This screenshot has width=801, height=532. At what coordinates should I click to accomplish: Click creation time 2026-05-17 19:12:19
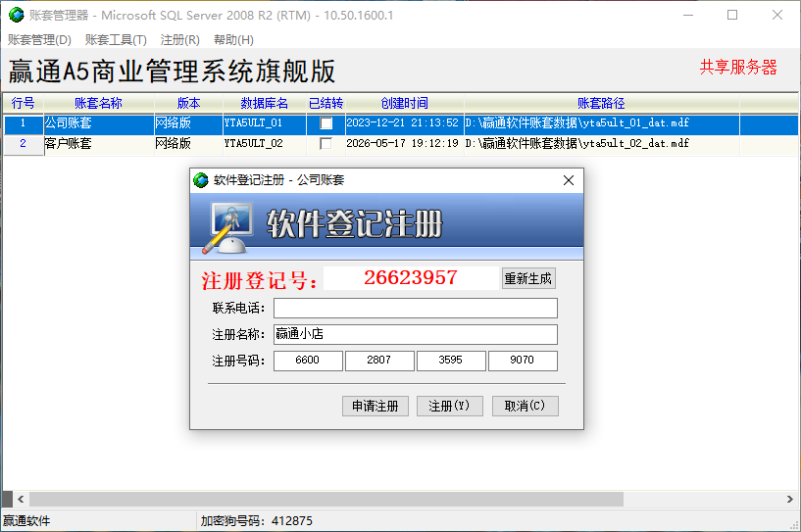405,143
